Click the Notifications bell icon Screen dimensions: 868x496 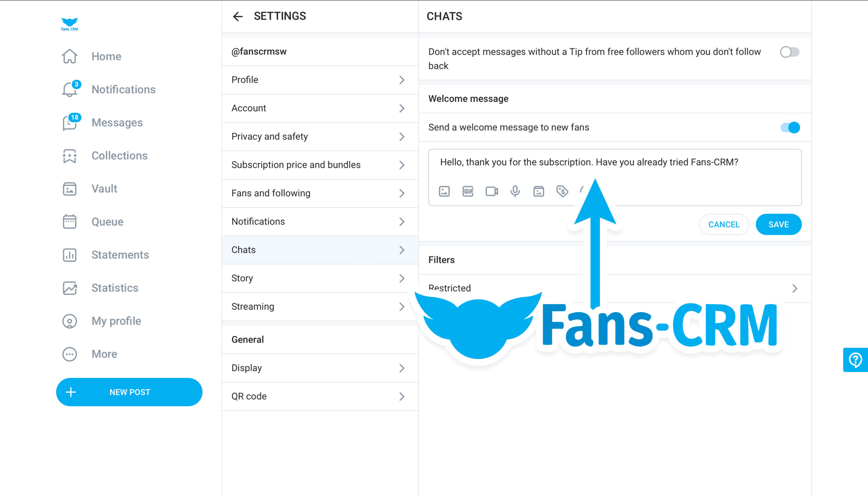70,90
